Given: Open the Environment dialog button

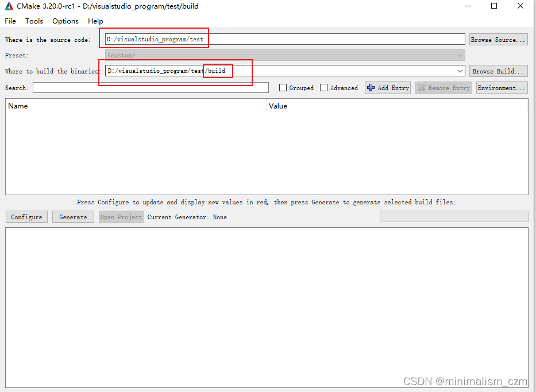Looking at the screenshot, I should click(502, 88).
